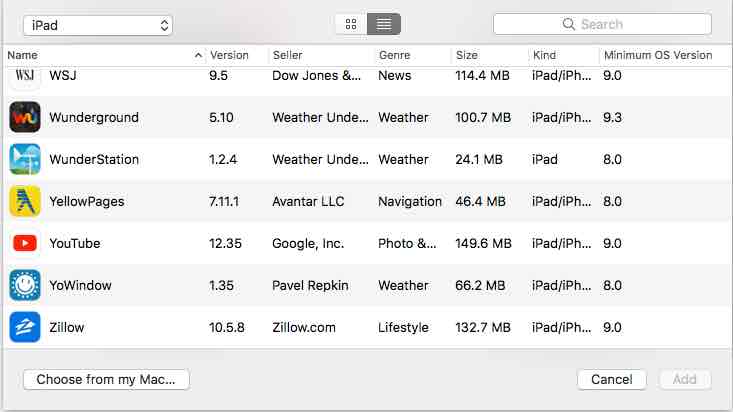Sort by the Genre column header
Viewport: 733px width, 412px height.
point(395,55)
